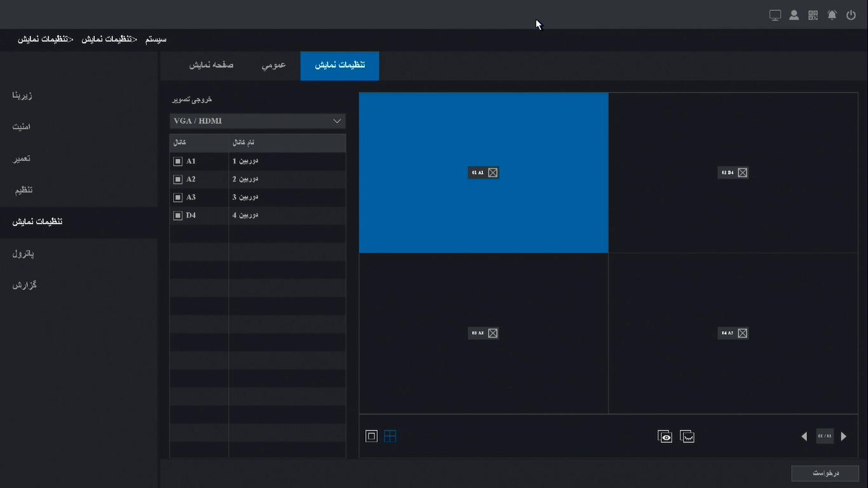Go to previous layout page arrow

click(804, 437)
